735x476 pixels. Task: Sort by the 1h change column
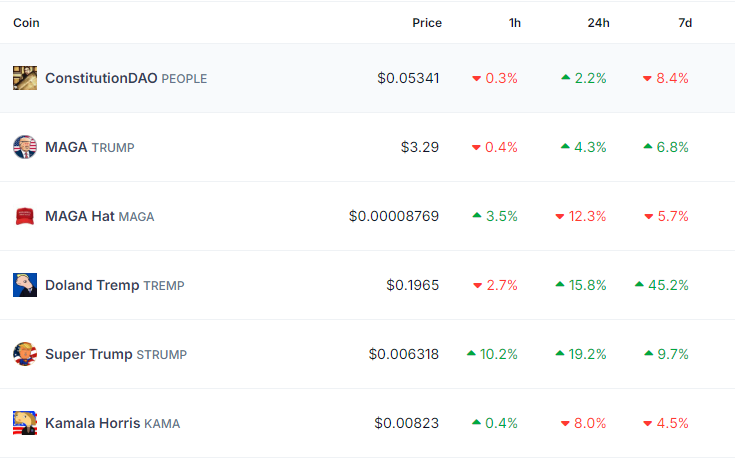[513, 23]
